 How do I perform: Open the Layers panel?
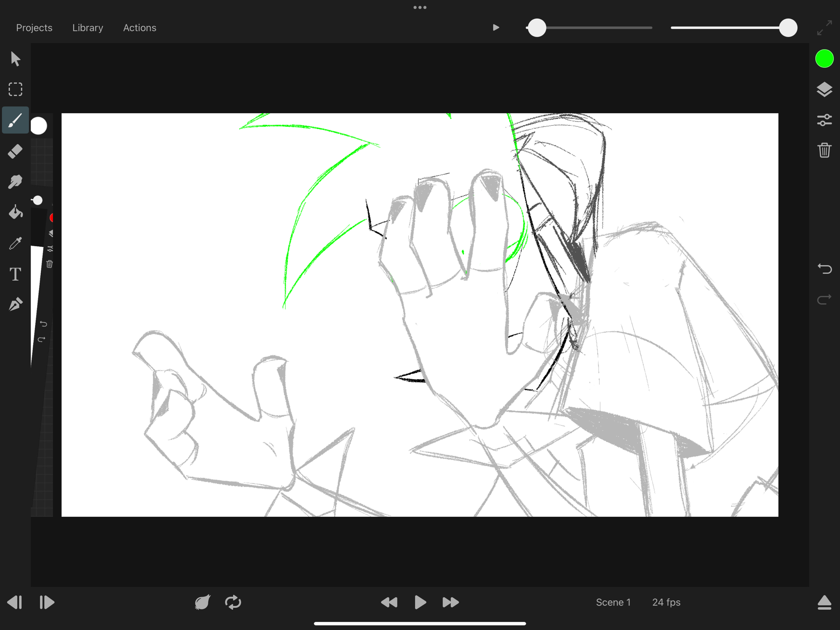click(824, 90)
